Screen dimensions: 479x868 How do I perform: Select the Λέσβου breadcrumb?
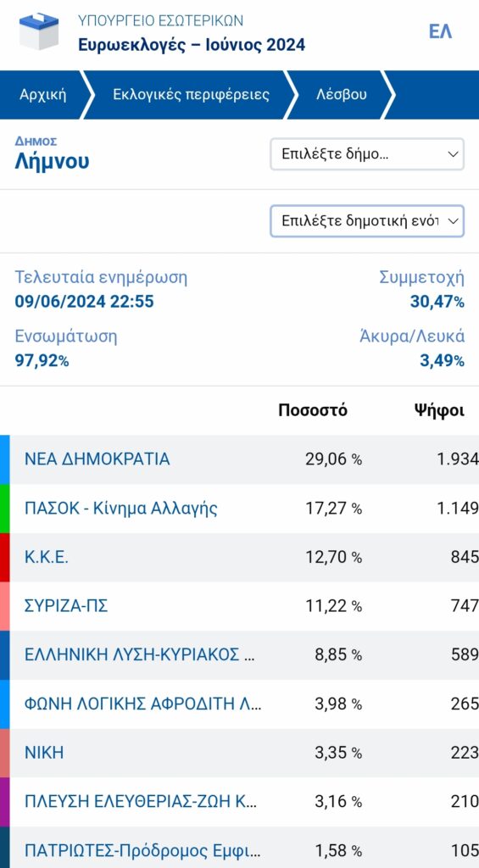(341, 95)
